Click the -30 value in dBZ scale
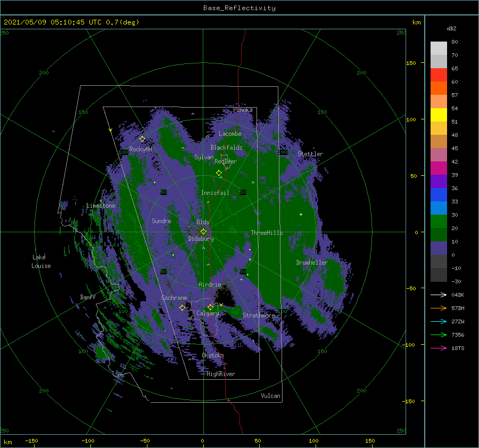The image size is (479, 448). click(456, 281)
